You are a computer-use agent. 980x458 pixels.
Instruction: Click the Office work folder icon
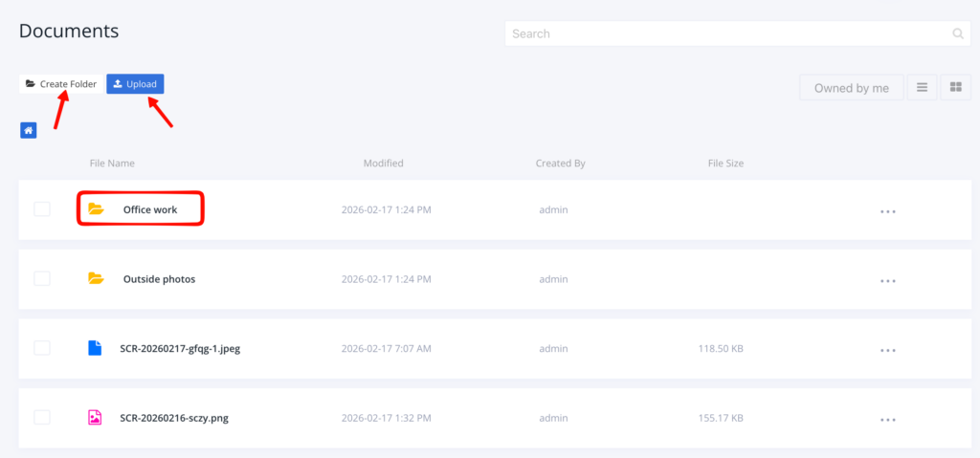tap(96, 208)
